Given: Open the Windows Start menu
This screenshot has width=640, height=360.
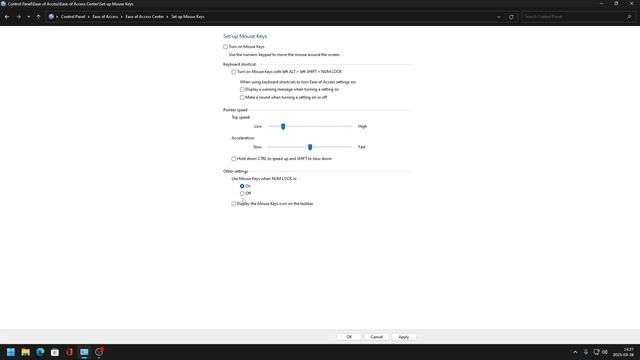Looking at the screenshot, I should point(11,352).
